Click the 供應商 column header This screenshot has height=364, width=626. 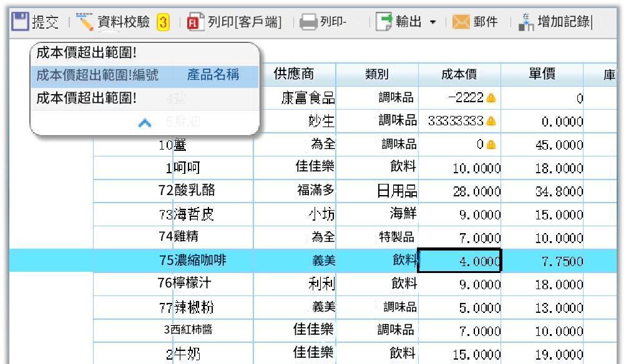point(294,74)
